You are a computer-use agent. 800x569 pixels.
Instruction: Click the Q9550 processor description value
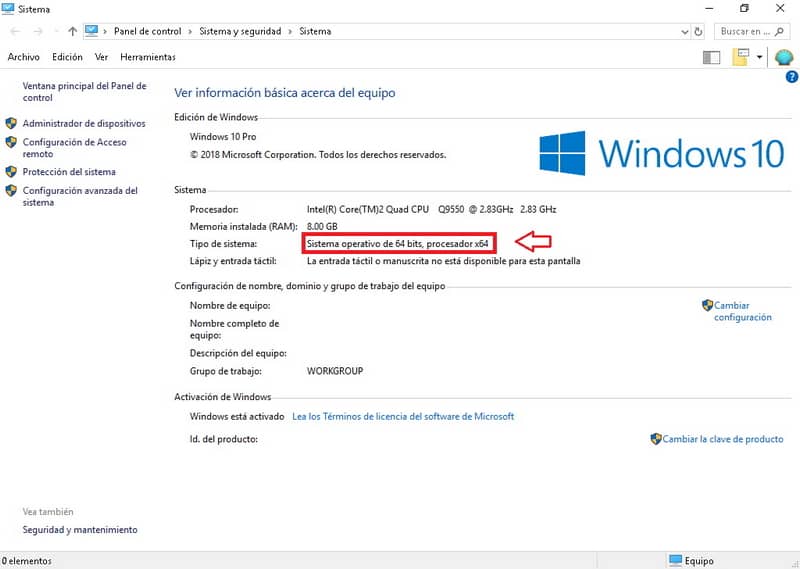point(432,209)
